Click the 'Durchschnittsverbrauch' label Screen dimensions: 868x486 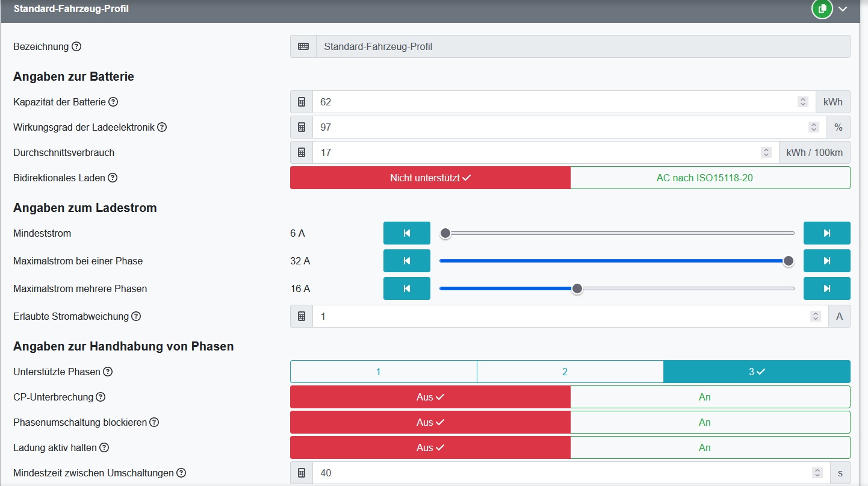click(64, 152)
